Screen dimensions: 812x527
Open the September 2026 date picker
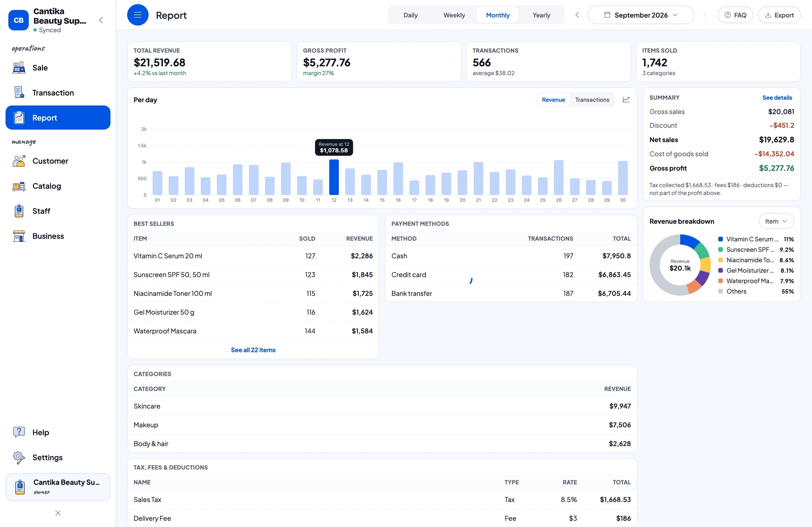pyautogui.click(x=640, y=15)
